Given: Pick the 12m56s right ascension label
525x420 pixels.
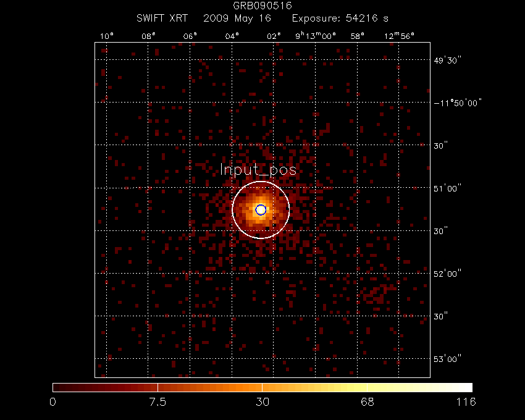Looking at the screenshot, I should (399, 36).
